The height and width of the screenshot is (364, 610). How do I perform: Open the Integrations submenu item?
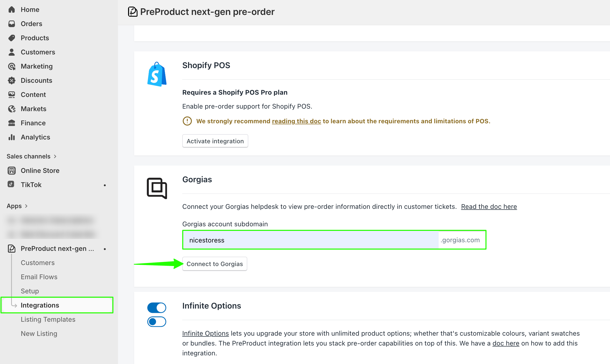tap(40, 305)
